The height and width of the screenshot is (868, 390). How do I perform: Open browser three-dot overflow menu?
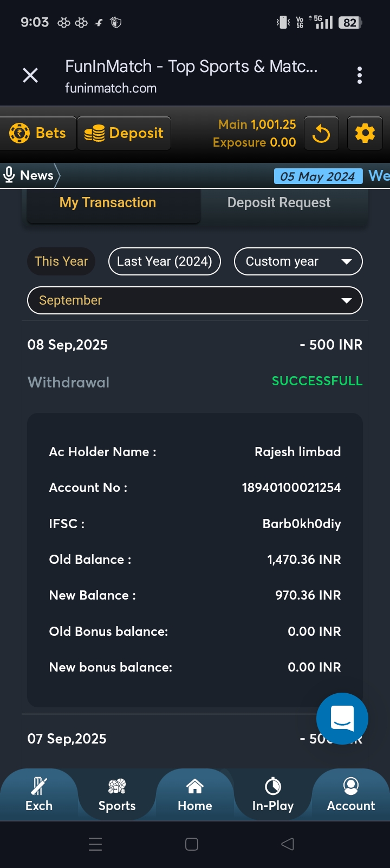tap(360, 75)
